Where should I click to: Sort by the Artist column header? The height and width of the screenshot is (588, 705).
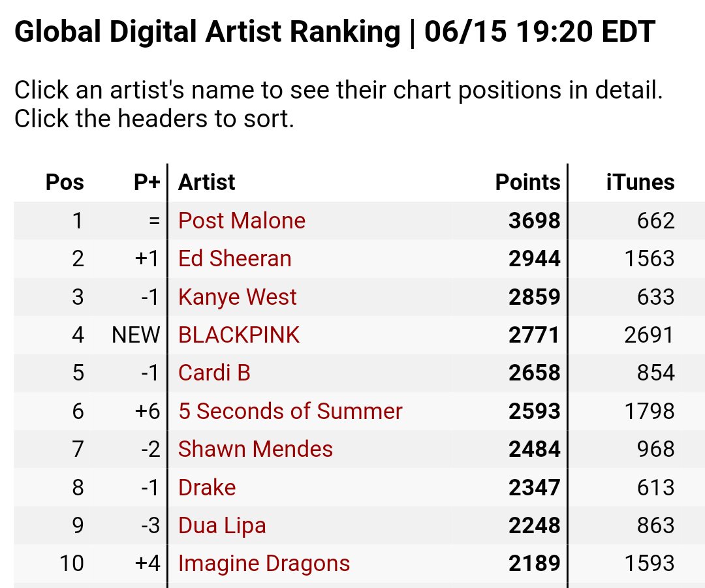coord(206,182)
